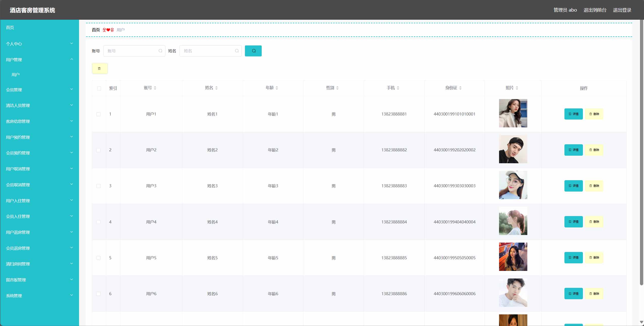Click phone number 13823888883 cell
Image resolution: width=644 pixels, height=326 pixels.
coord(394,186)
